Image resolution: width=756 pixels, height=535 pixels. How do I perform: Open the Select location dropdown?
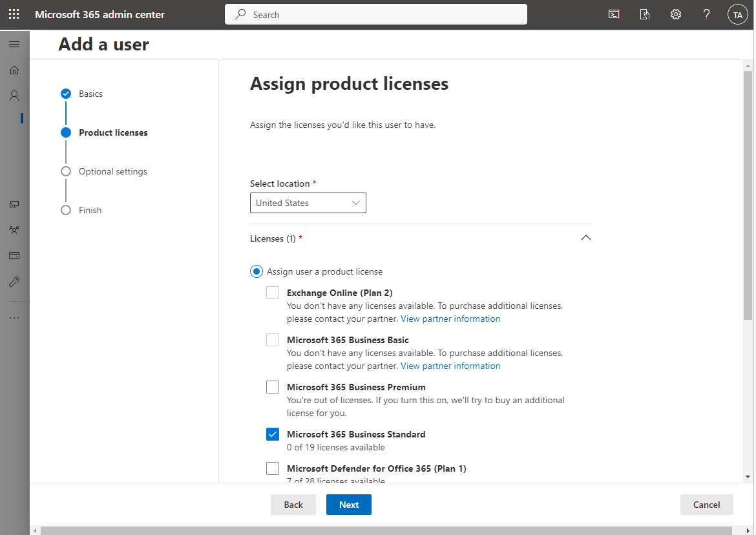[x=308, y=203]
